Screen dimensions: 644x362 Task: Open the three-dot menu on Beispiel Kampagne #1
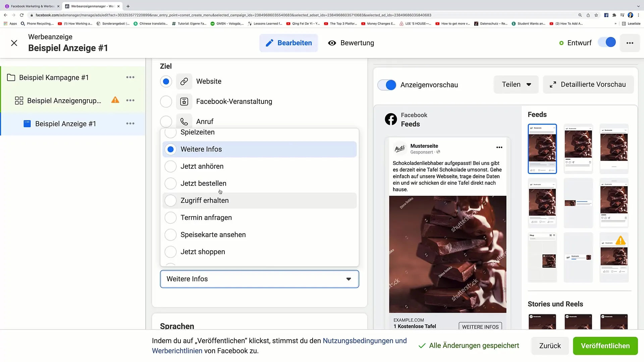130,77
